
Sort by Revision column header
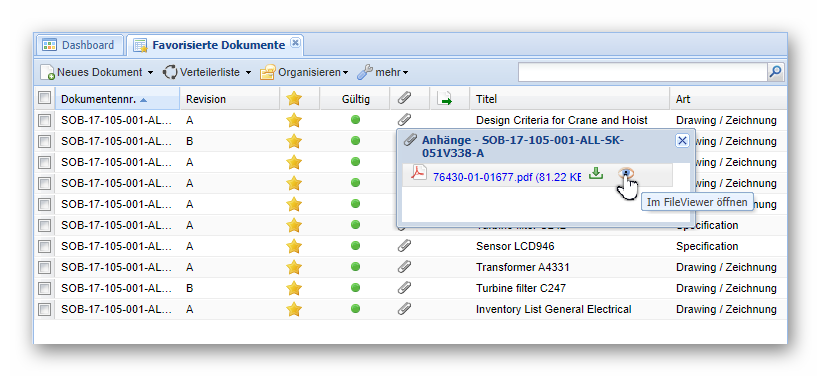[230, 99]
